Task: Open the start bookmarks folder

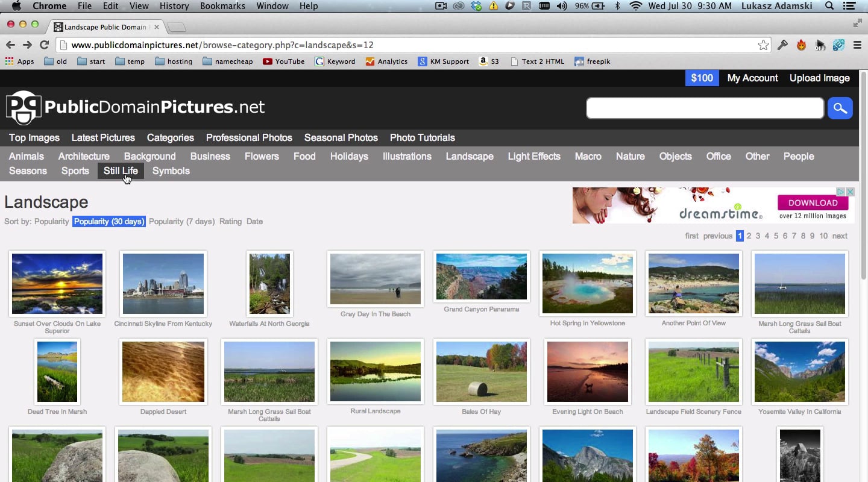Action: [91, 61]
